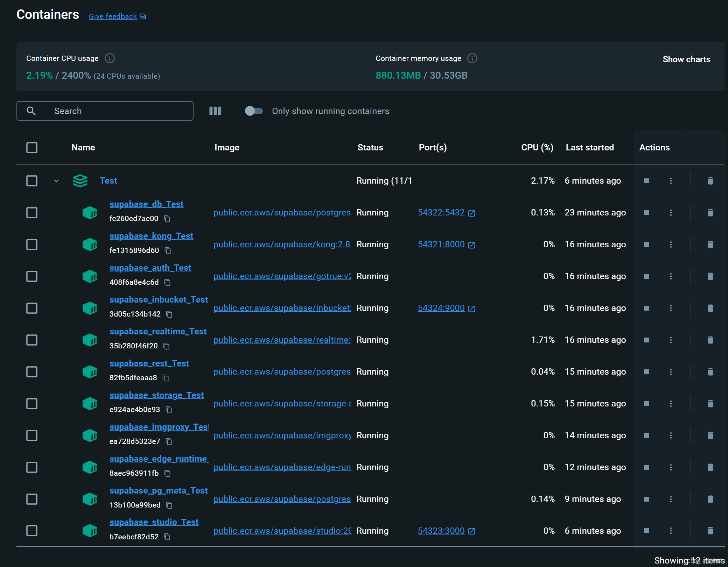728x567 pixels.
Task: Sort by CPU (%) column header
Action: [x=537, y=148]
